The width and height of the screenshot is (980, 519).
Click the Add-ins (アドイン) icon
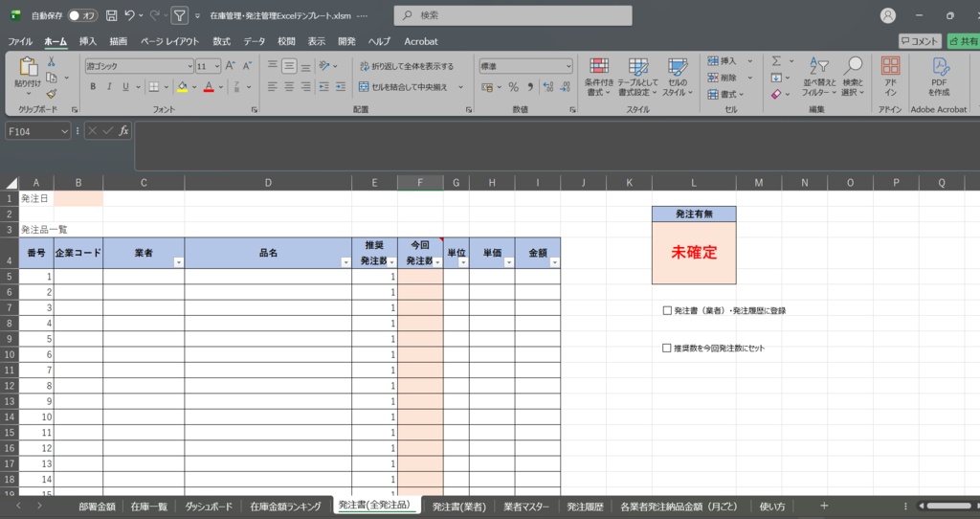point(890,77)
